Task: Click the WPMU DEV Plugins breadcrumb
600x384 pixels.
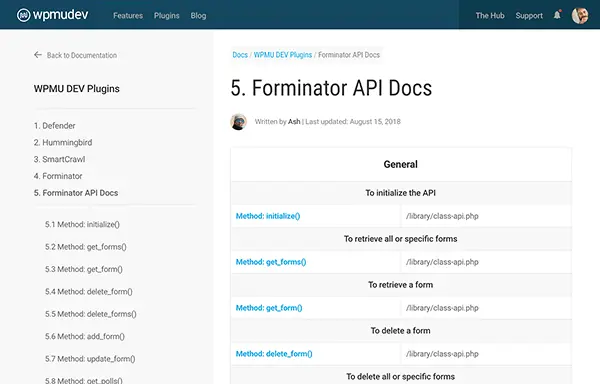Action: (283, 55)
